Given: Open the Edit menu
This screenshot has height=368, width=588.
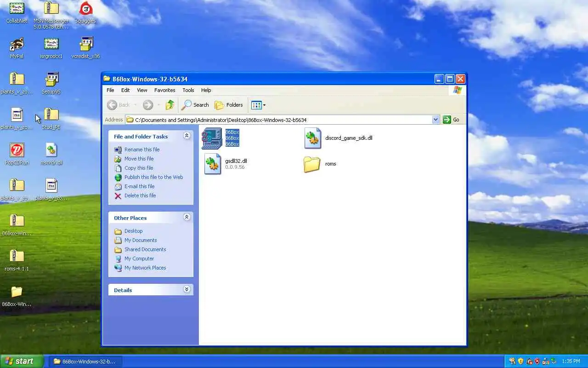Looking at the screenshot, I should pyautogui.click(x=125, y=90).
